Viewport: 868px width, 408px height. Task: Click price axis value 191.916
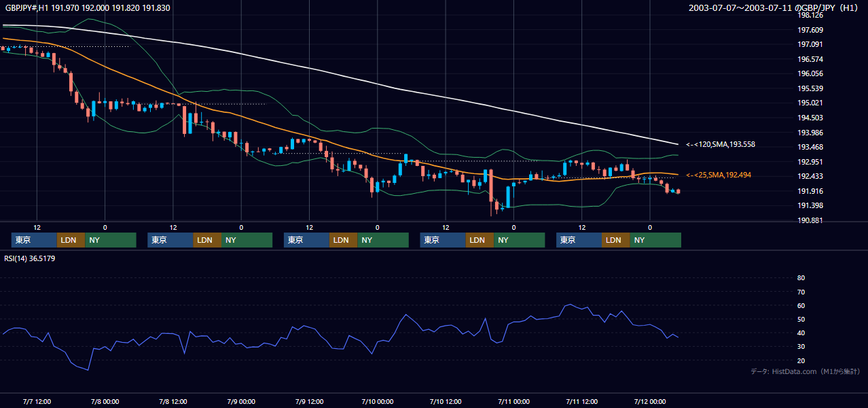(x=811, y=191)
